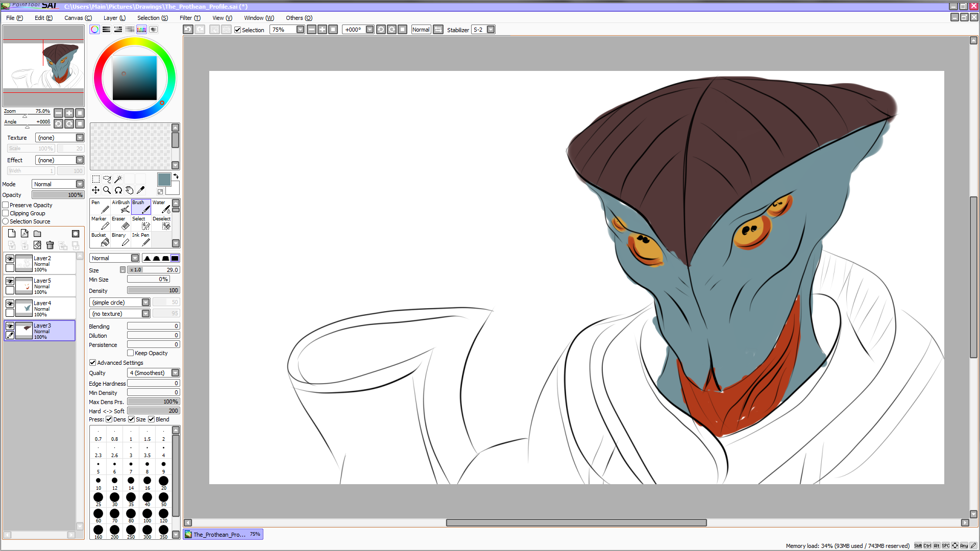Click the Normal view mode button
The height and width of the screenshot is (551, 980).
421,30
